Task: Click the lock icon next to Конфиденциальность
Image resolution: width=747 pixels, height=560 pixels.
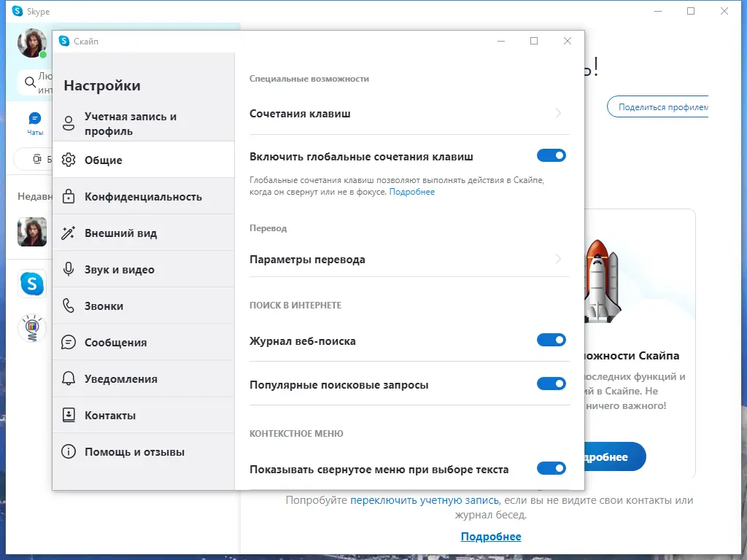Action: (x=69, y=196)
